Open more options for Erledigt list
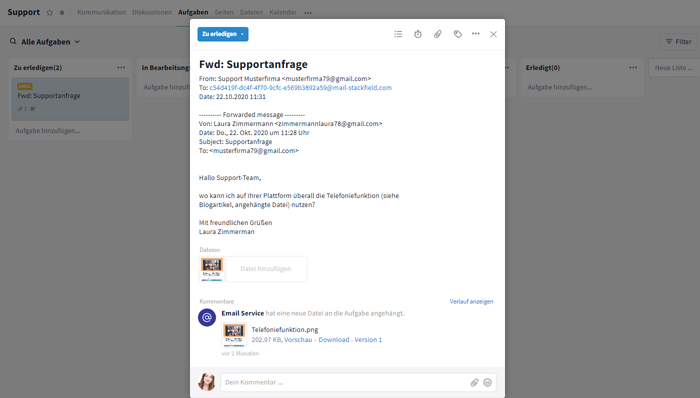 [x=633, y=67]
